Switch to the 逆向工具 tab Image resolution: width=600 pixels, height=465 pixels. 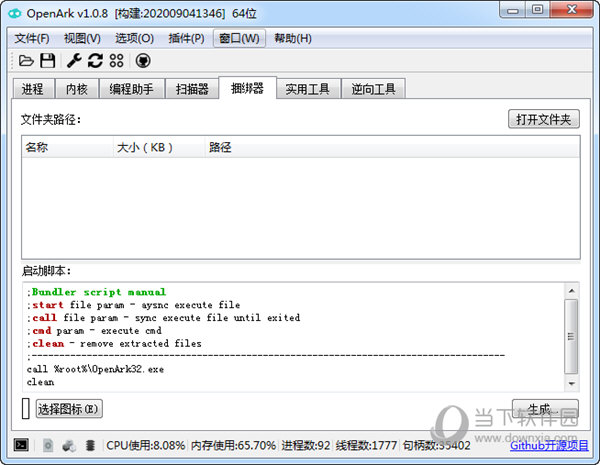(373, 89)
